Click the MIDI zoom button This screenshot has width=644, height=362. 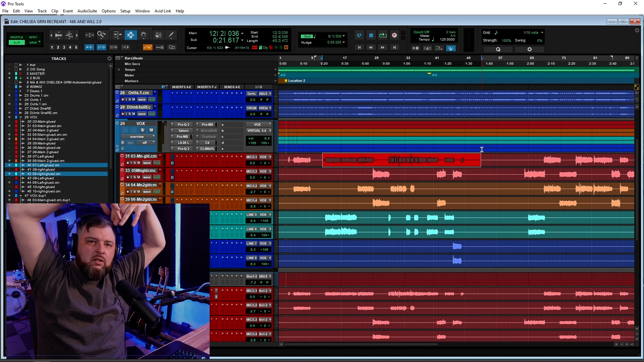[69, 35]
